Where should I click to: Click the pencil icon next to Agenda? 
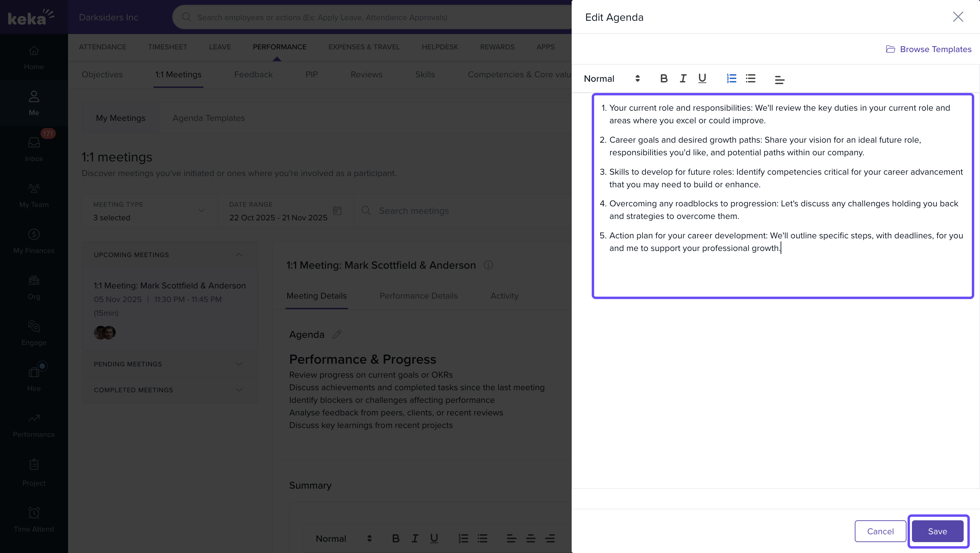pos(337,334)
